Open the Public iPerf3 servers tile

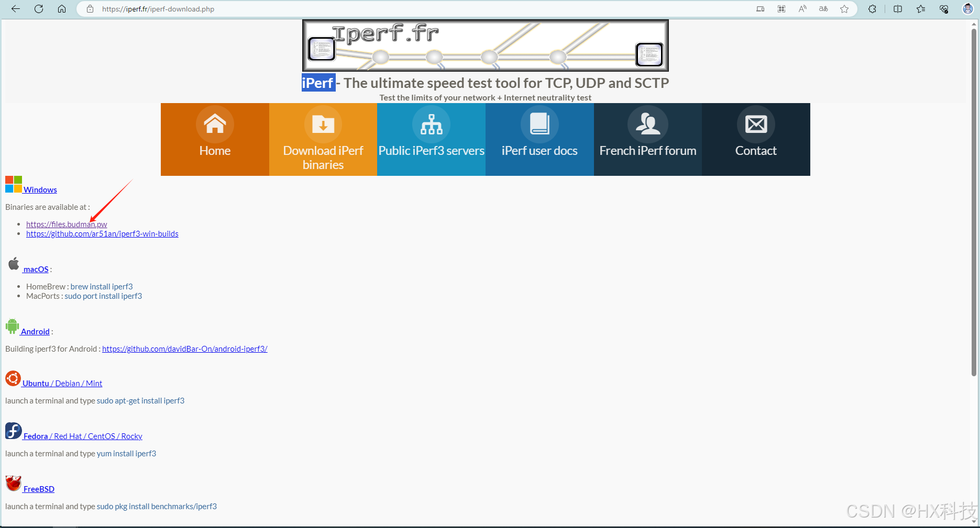[x=431, y=139]
